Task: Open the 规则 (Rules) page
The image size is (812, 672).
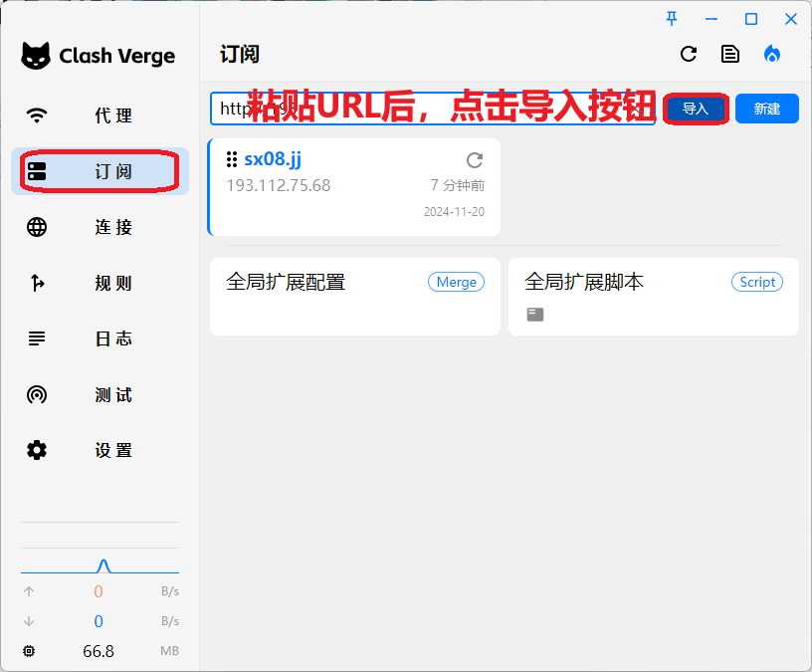Action: 100,283
